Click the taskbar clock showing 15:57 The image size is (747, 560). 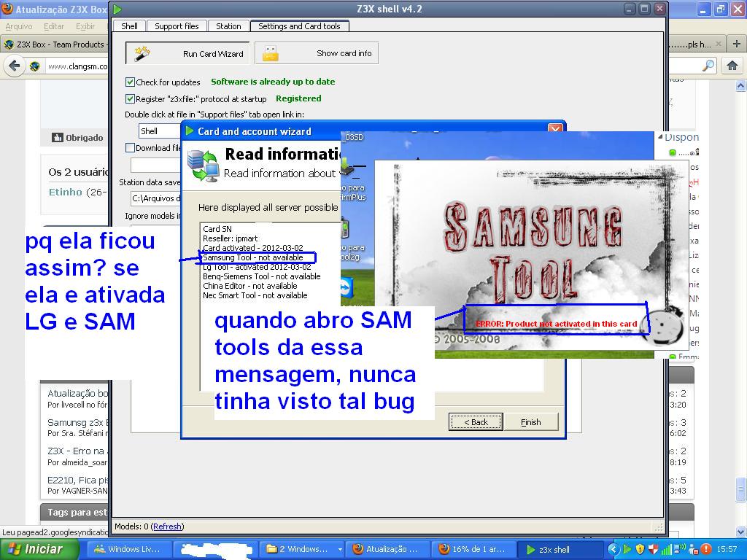[x=727, y=549]
